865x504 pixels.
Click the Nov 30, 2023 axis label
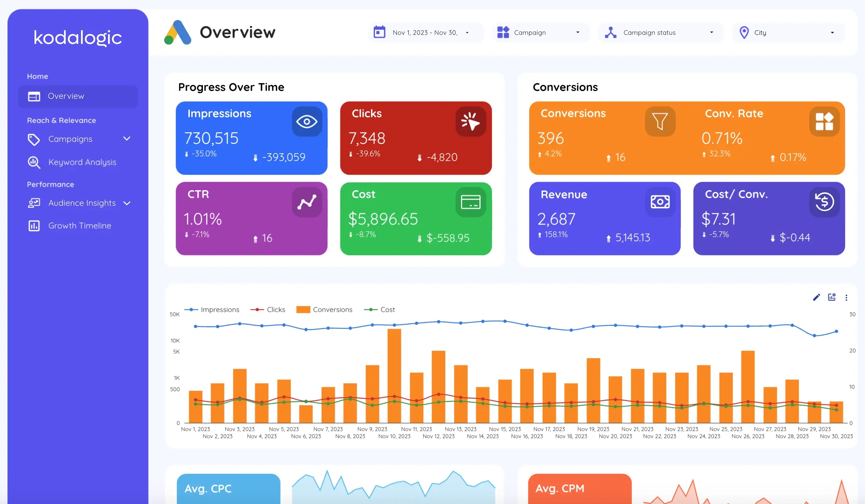tap(836, 436)
